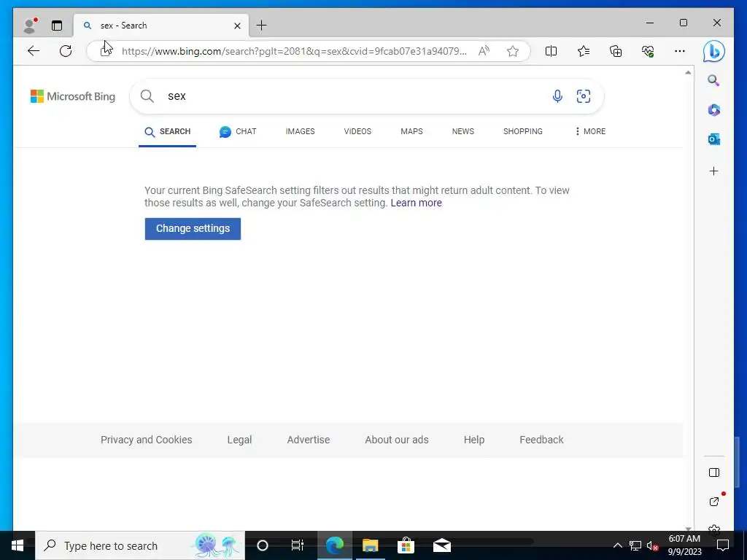Screen dimensions: 747x560
Task: Open the Advertise footer link
Action: [309, 440]
